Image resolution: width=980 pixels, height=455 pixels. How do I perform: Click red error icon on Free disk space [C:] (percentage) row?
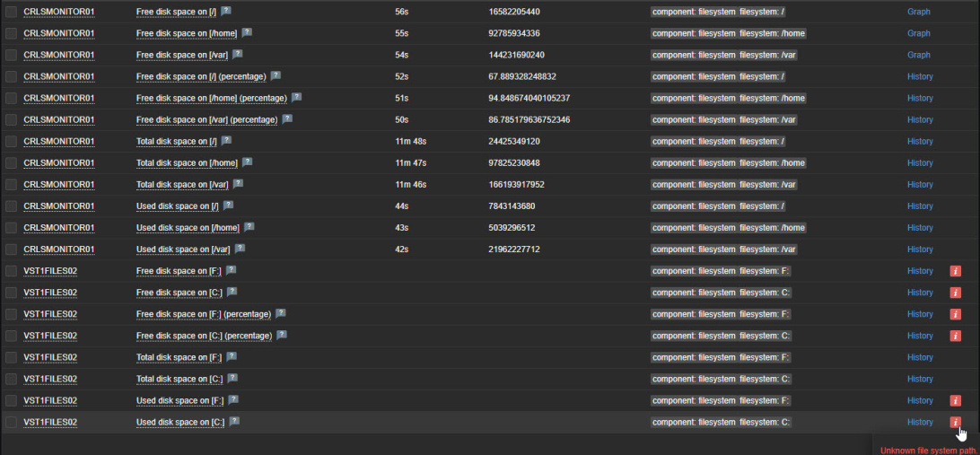[955, 336]
